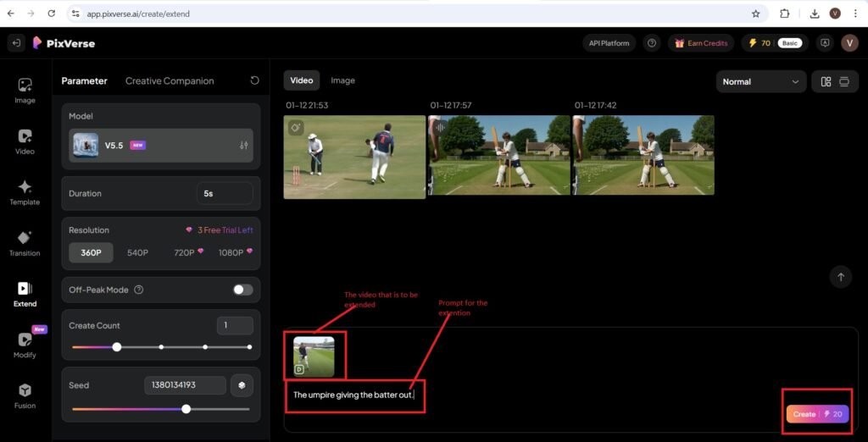Select 540P resolution

tap(138, 253)
